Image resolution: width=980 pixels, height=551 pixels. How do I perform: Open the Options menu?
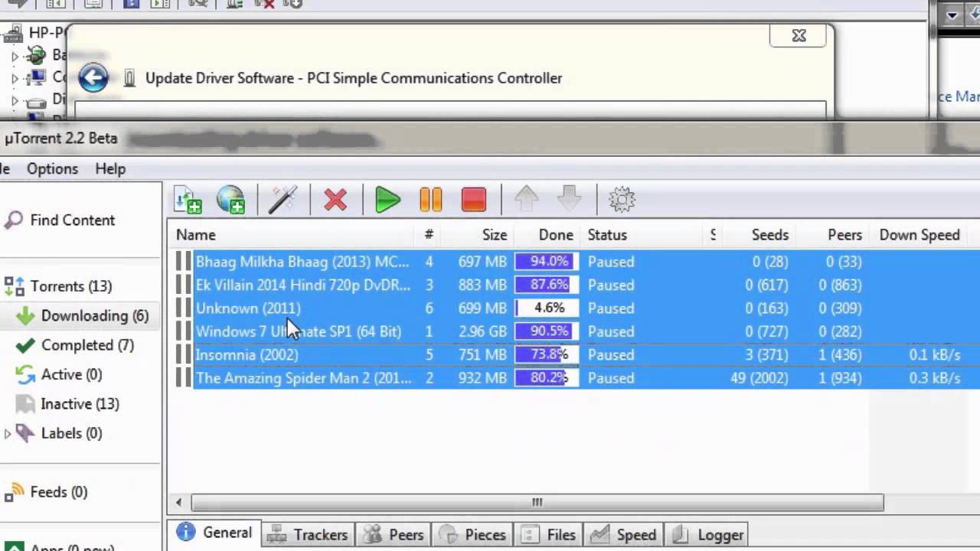click(52, 169)
